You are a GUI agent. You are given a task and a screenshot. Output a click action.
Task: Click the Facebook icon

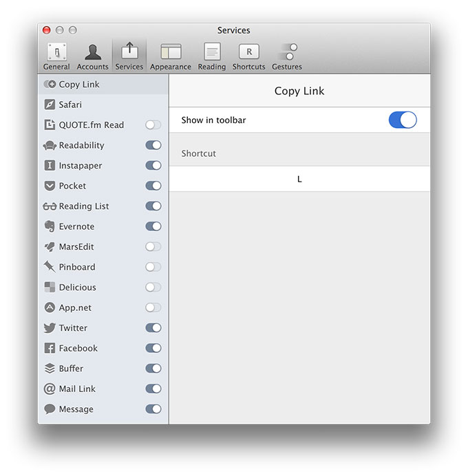tap(50, 348)
